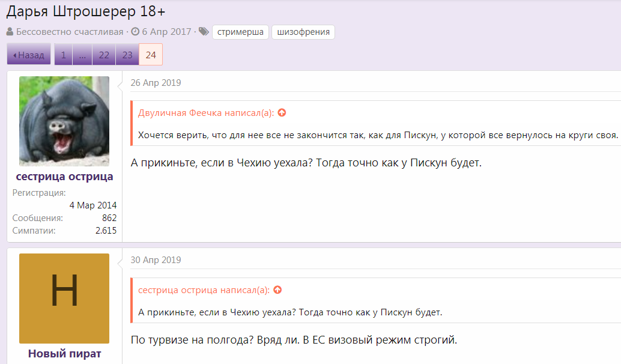
Task: Click the post date 26 Апр 2019
Action: tap(156, 83)
